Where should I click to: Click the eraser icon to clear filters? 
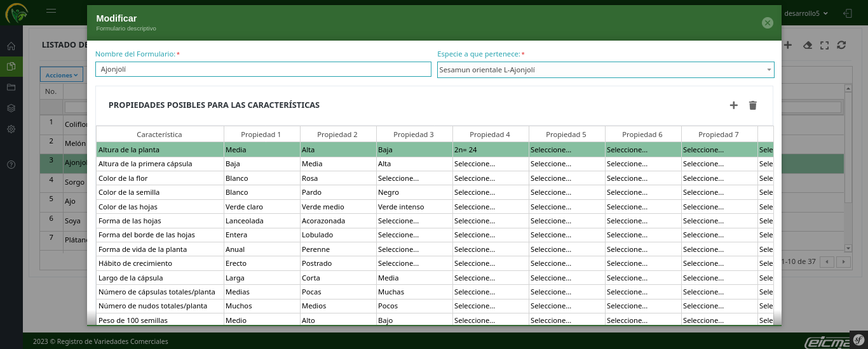point(808,45)
